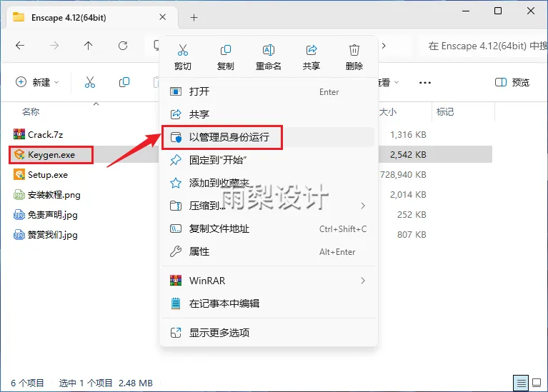Sort by 大小 column header
The height and width of the screenshot is (392, 548).
click(x=388, y=112)
